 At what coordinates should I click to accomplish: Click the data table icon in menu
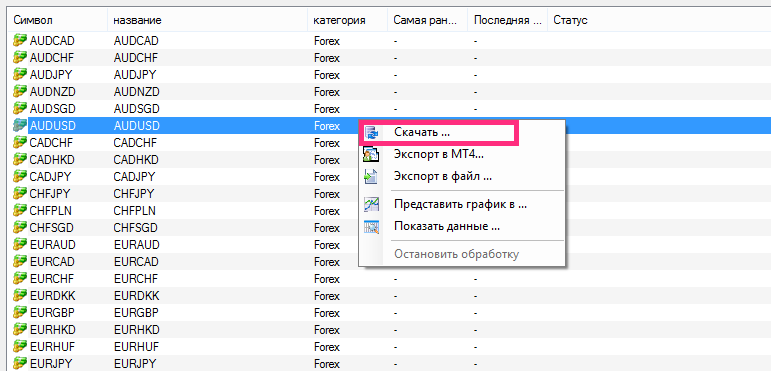371,227
